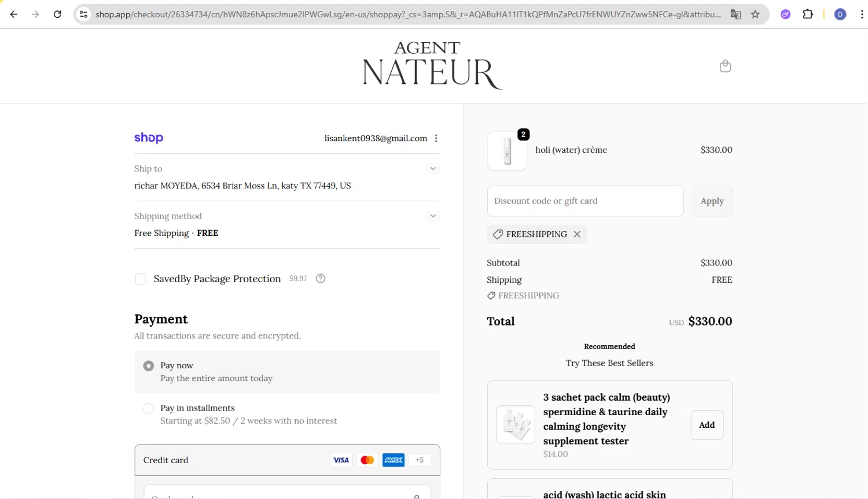Click the Total $330.00 amount
This screenshot has width=868, height=499.
pyautogui.click(x=710, y=321)
